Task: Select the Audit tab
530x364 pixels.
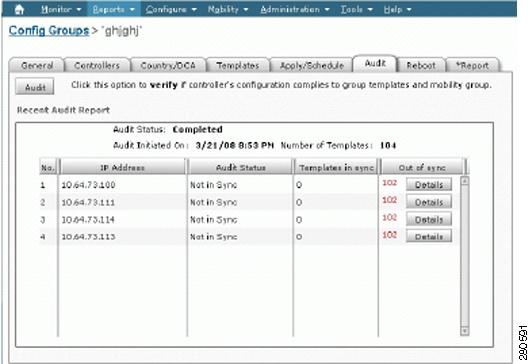Action: [x=375, y=63]
